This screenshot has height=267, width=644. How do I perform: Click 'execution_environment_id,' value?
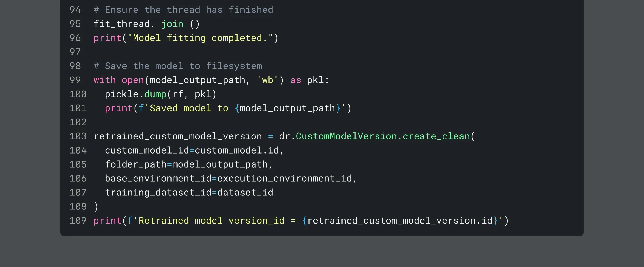point(287,179)
